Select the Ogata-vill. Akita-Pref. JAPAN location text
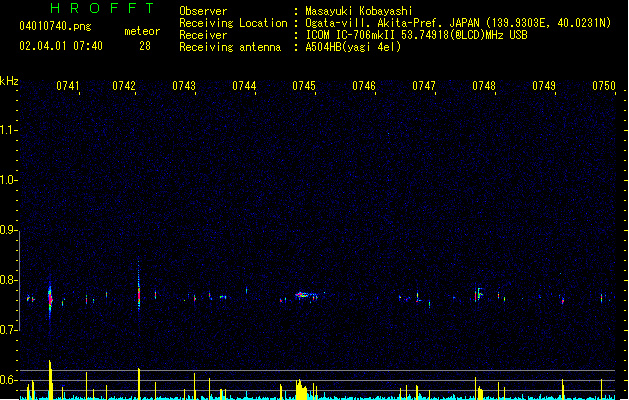 (458, 23)
